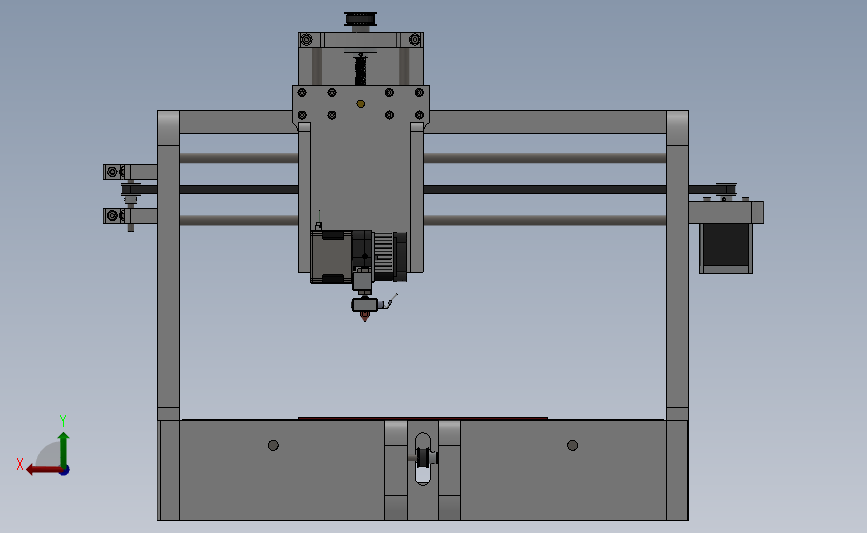867x533 pixels.
Task: Pick the idler wheel inside the base slot
Action: (x=425, y=458)
